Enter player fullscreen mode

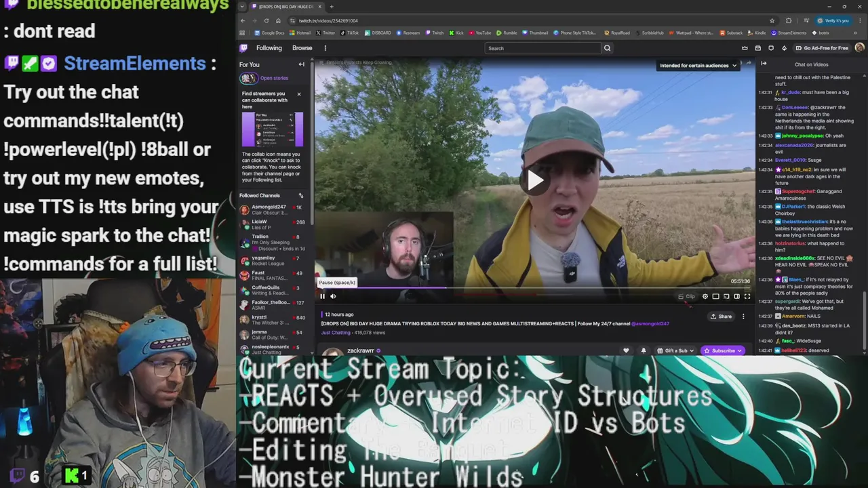[747, 296]
